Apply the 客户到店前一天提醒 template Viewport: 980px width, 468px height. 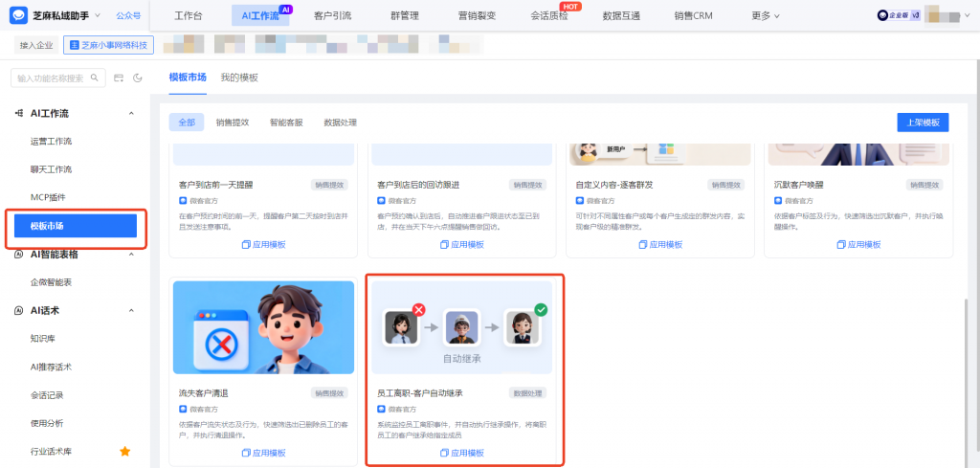tap(264, 245)
